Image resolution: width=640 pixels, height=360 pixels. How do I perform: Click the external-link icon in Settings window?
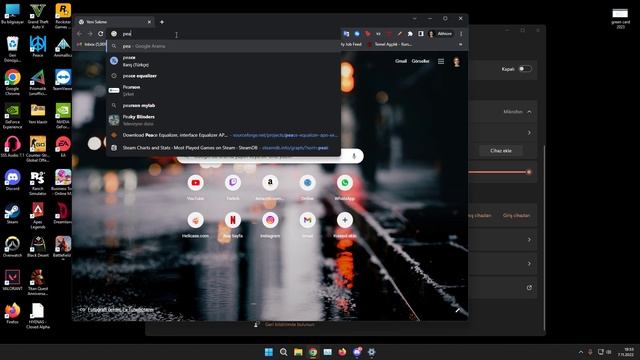(529, 288)
